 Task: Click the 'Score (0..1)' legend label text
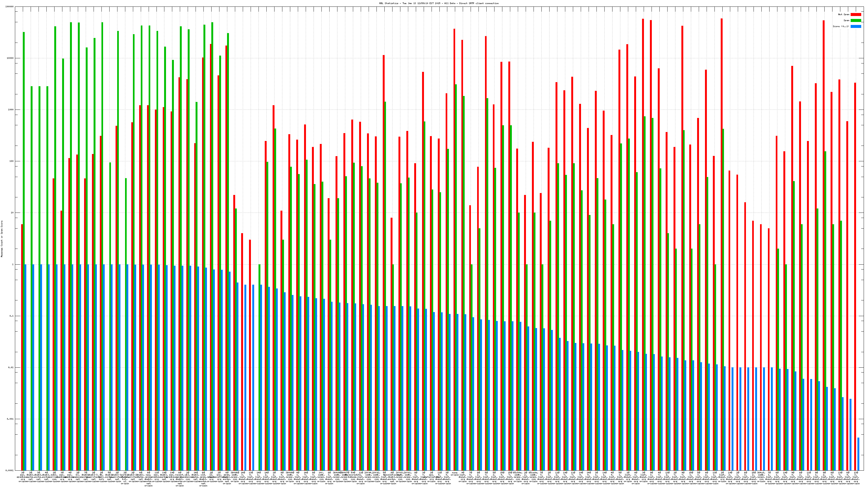pyautogui.click(x=841, y=26)
